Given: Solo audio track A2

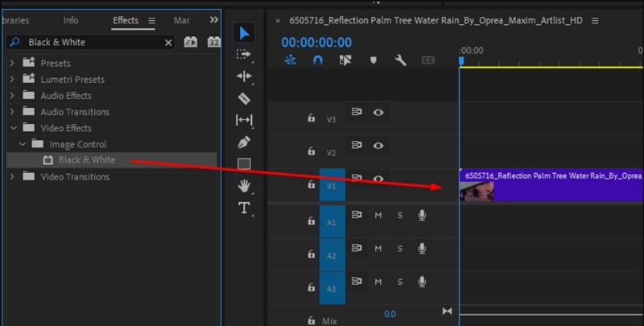Looking at the screenshot, I should coord(399,249).
